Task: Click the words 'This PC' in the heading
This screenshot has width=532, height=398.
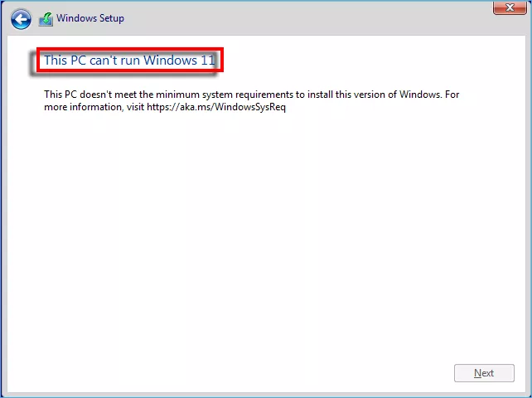Action: click(x=65, y=60)
